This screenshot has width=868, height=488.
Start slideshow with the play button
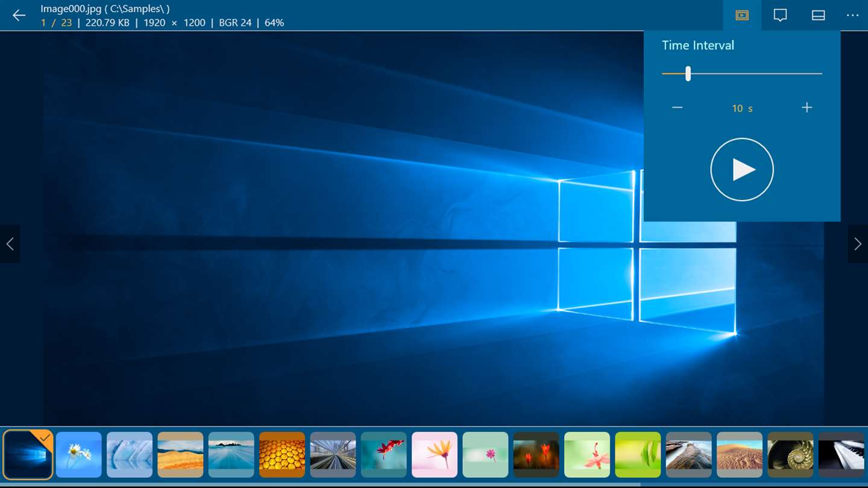click(x=742, y=169)
